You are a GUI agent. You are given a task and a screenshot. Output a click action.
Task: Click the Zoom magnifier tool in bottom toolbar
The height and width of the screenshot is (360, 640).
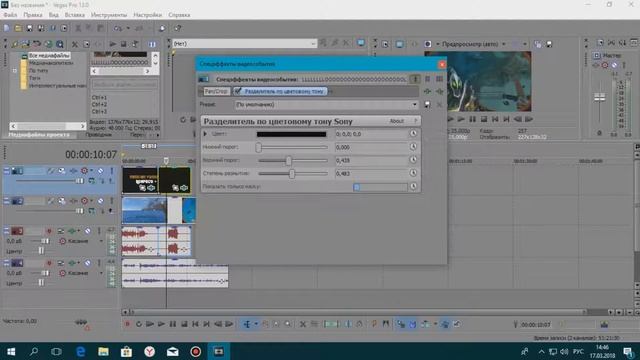coord(288,324)
